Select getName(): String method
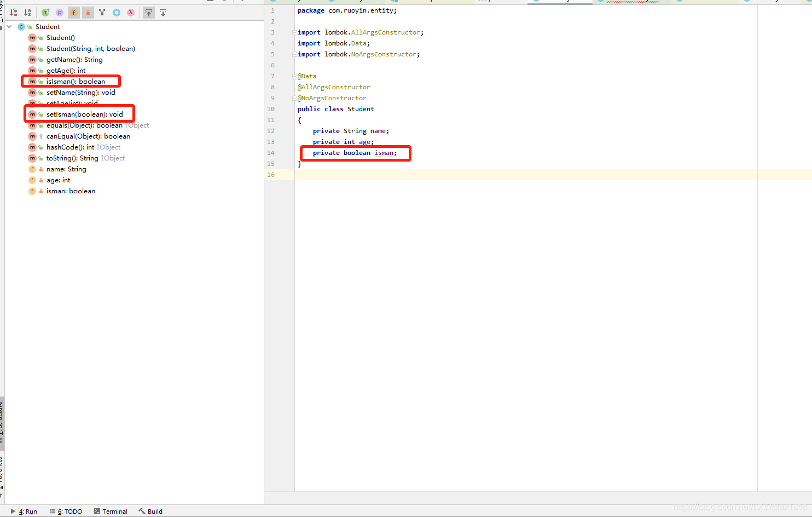The height and width of the screenshot is (517, 812). click(x=74, y=60)
